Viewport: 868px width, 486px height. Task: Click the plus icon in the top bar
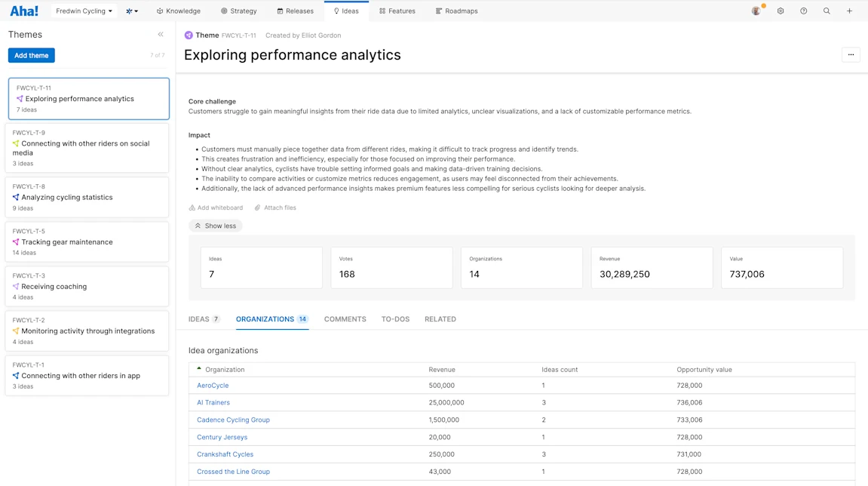(849, 11)
